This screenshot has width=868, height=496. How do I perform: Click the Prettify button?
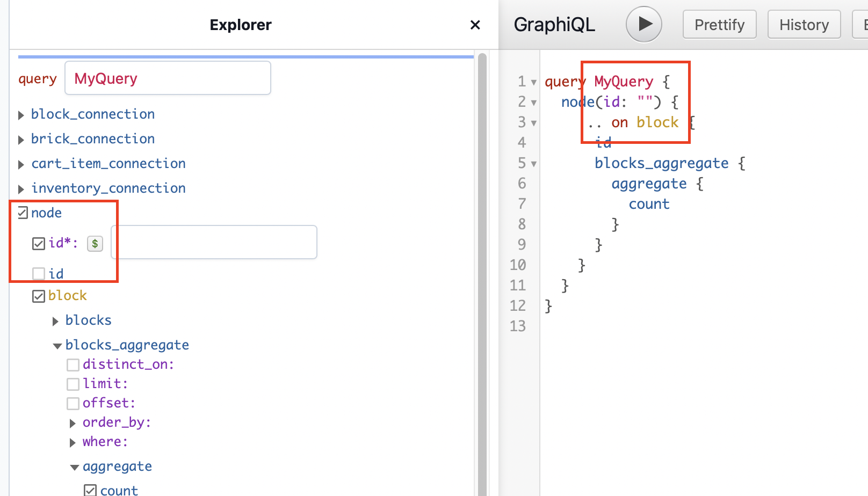click(x=719, y=25)
